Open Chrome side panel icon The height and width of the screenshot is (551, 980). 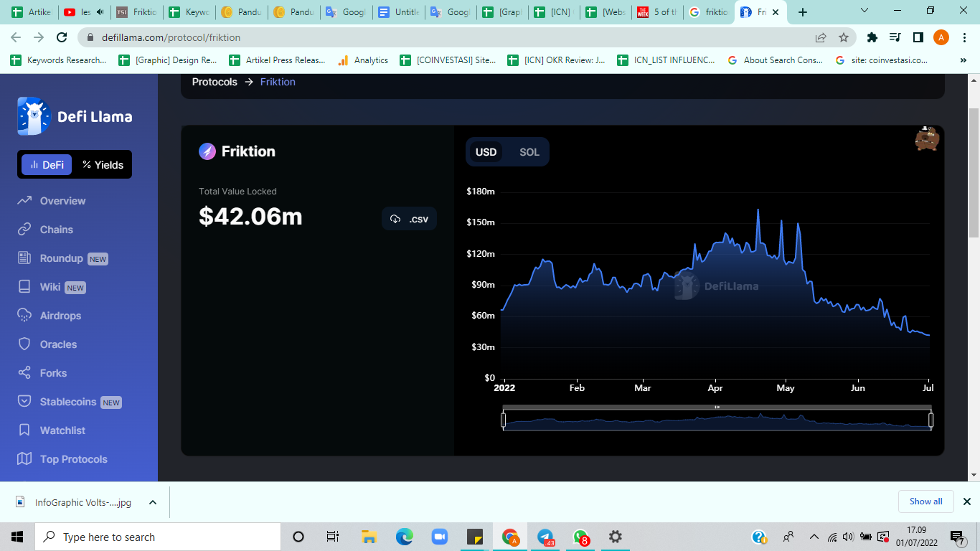click(918, 37)
